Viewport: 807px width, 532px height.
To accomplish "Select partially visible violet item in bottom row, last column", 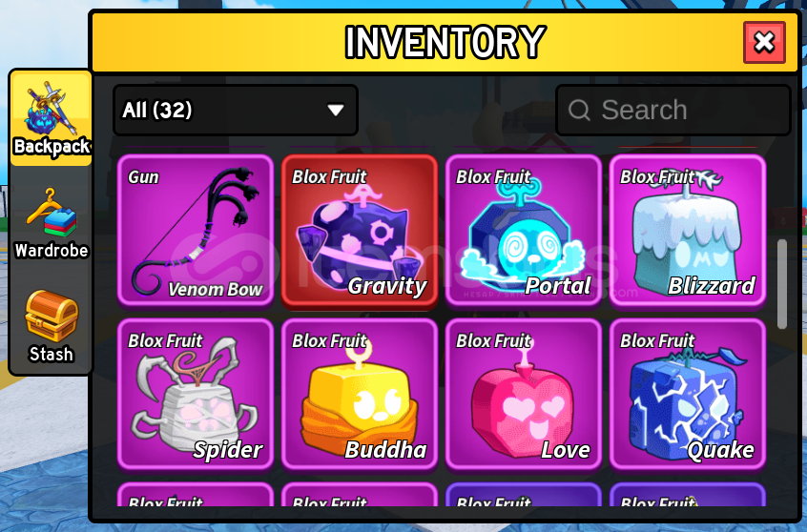I will click(688, 495).
